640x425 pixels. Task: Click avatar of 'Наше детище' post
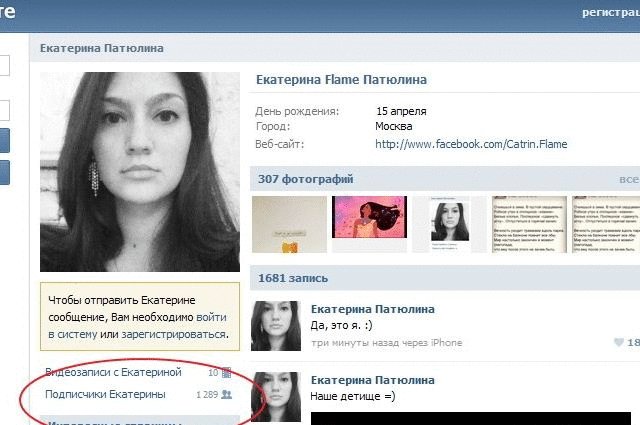coord(276,396)
